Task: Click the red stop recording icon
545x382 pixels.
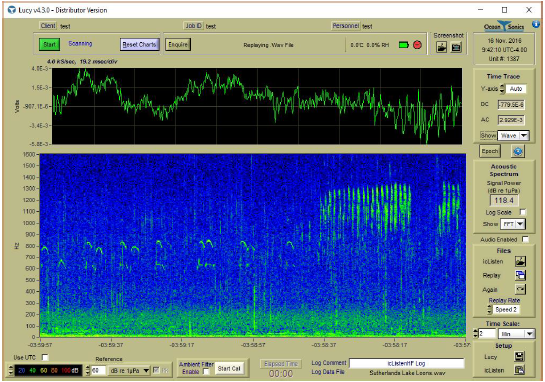Action: coord(417,44)
